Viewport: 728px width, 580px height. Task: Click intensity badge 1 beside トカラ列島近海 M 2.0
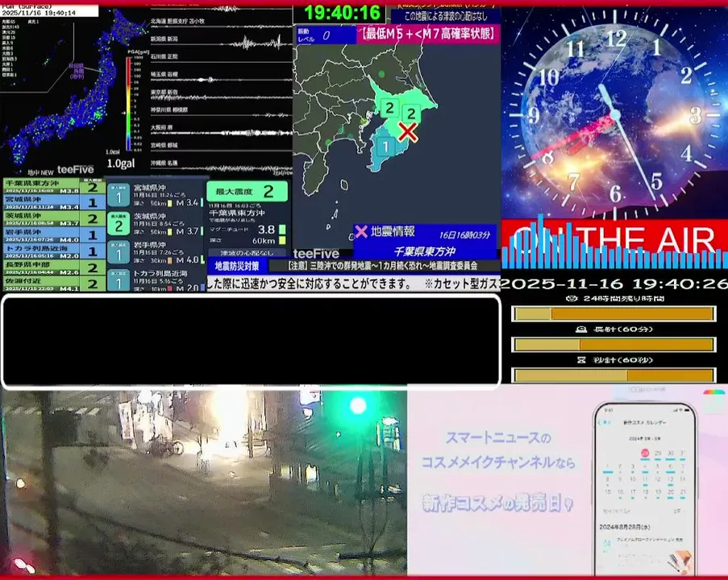[119, 280]
